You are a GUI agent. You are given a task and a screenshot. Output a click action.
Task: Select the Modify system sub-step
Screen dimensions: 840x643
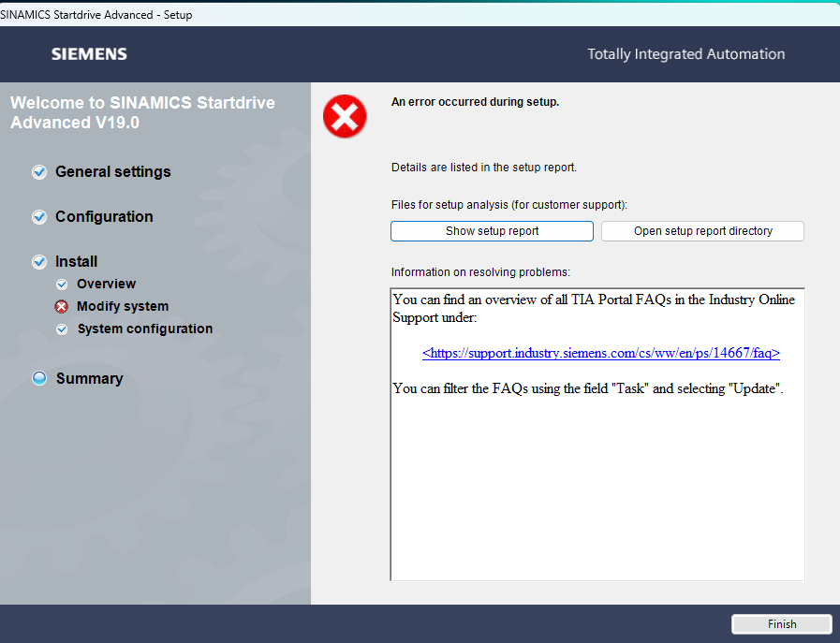(x=123, y=306)
